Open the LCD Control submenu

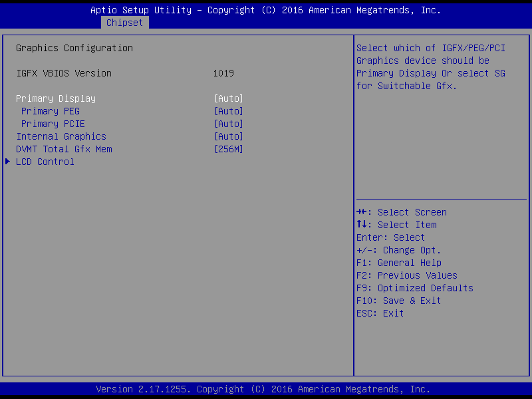click(45, 162)
